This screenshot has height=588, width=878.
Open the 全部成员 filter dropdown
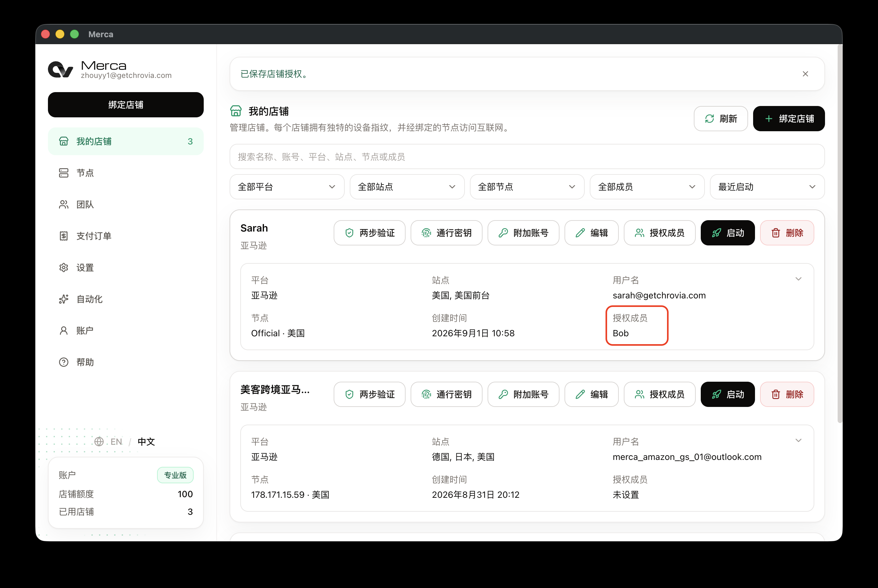click(x=647, y=187)
